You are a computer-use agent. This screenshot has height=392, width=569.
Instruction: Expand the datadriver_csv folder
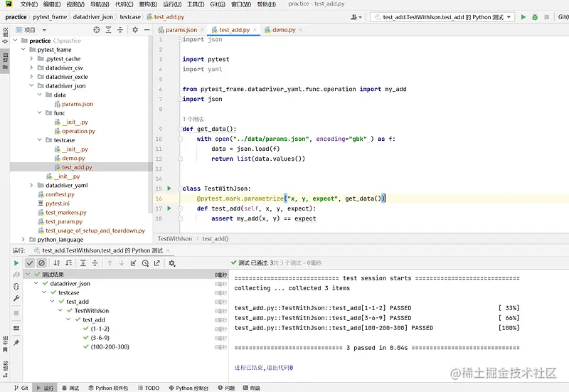click(x=31, y=68)
